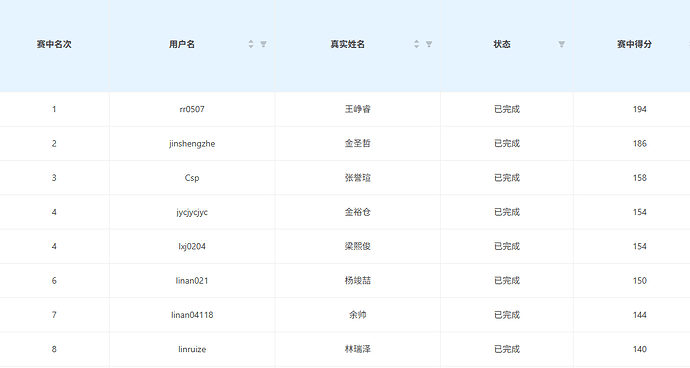Screen dimensions: 690x368
Task: Select username linan04118
Action: (x=192, y=315)
